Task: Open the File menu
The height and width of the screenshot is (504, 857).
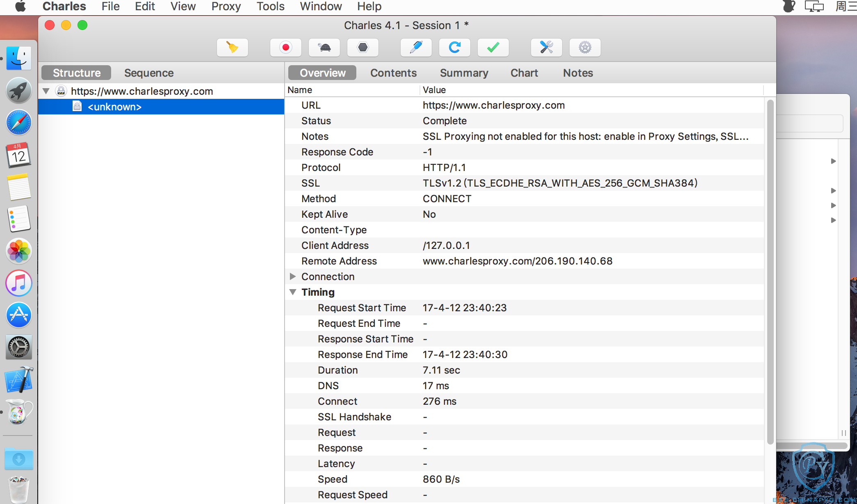Action: point(110,7)
